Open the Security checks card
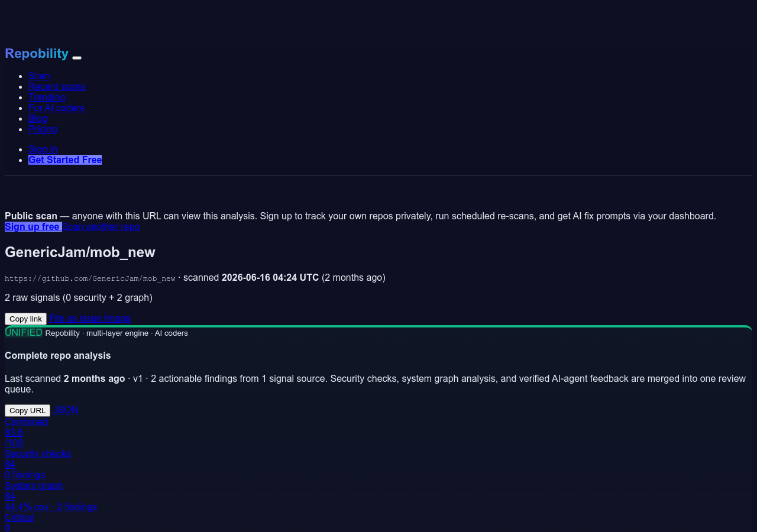 tap(38, 464)
